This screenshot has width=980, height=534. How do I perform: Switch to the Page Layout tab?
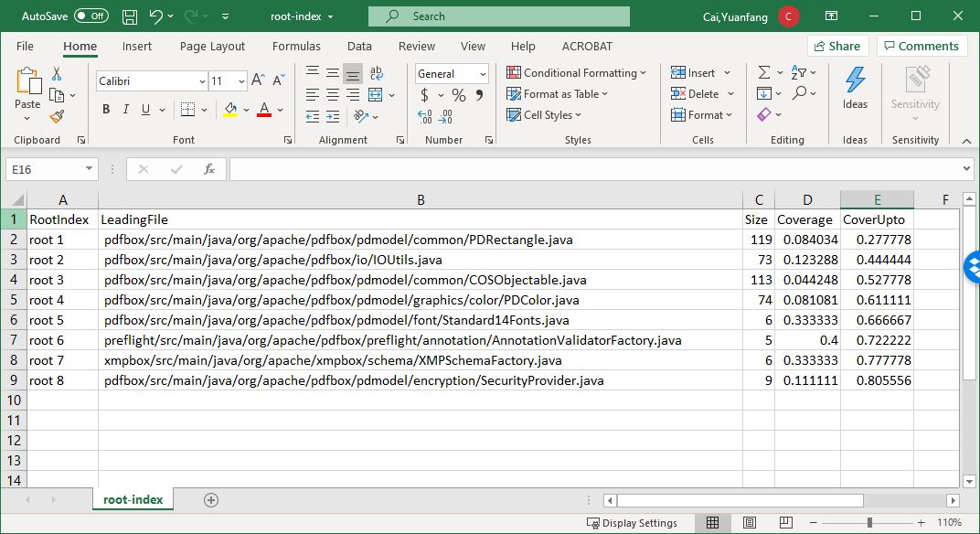(x=212, y=47)
